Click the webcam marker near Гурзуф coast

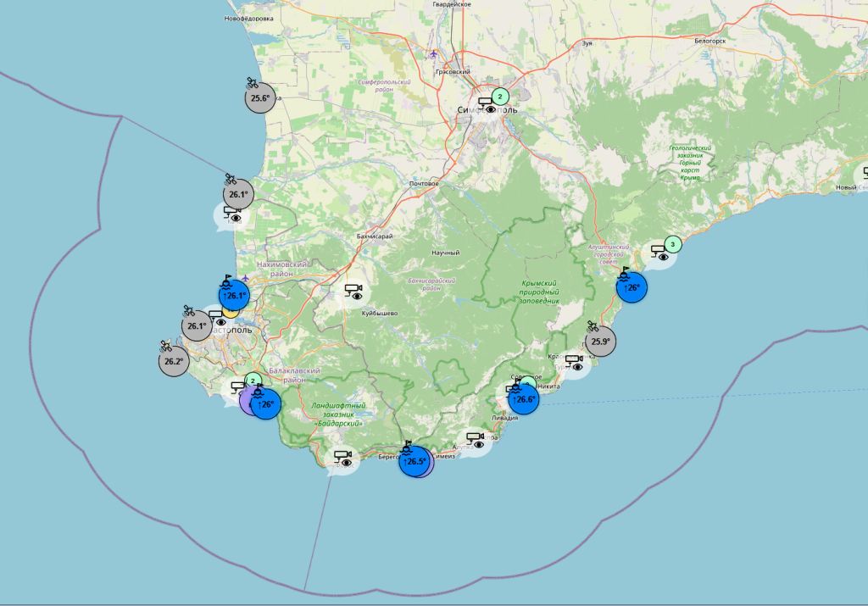(574, 363)
